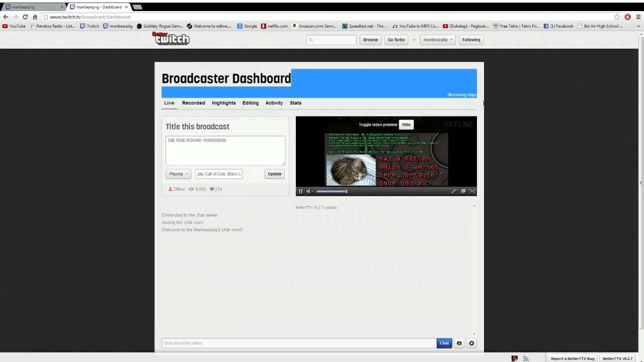This screenshot has width=644, height=362.
Task: Switch to the Live tab
Action: coord(169,103)
